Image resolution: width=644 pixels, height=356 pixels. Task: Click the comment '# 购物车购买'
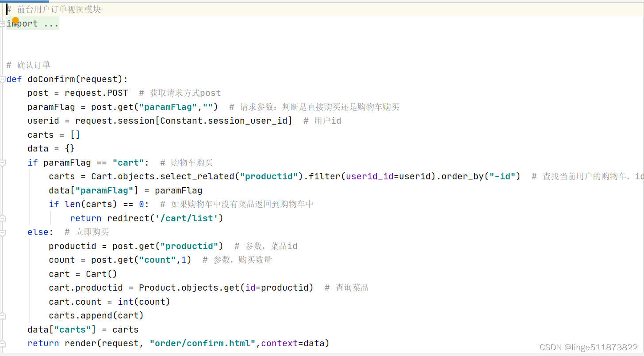187,163
